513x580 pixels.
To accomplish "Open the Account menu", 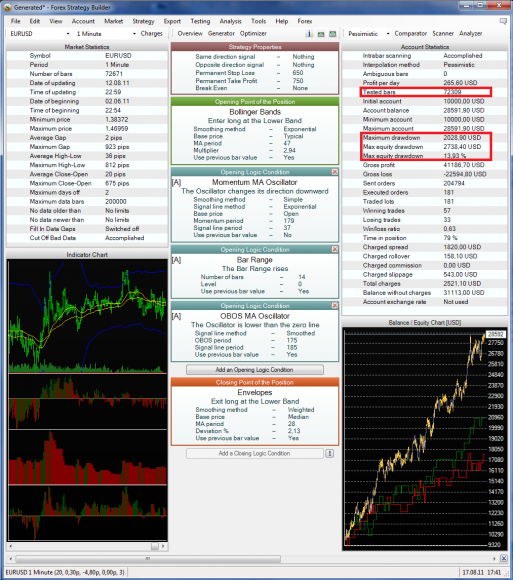I will click(83, 21).
